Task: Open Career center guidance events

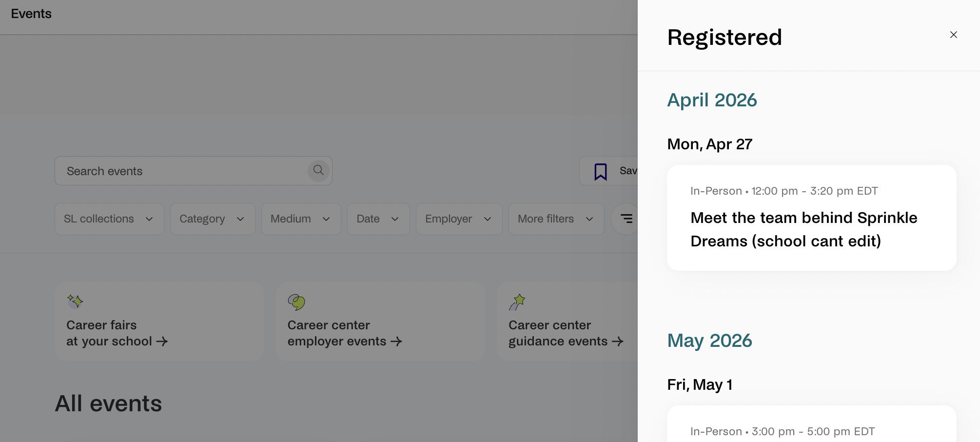Action: coord(567,321)
